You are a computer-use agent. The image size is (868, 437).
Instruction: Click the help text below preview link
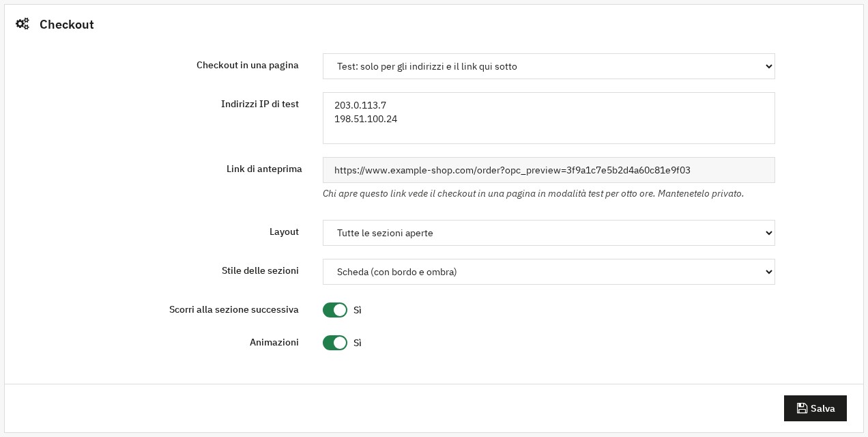pyautogui.click(x=533, y=194)
